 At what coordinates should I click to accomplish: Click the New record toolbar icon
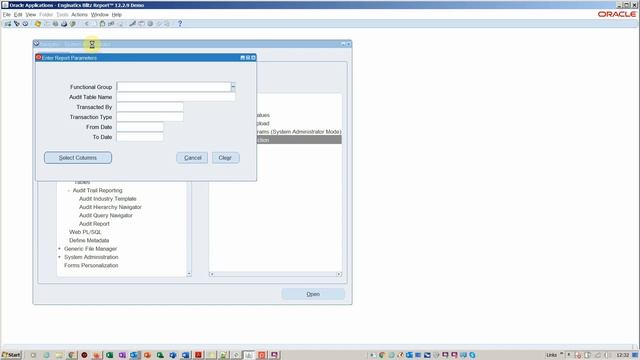8,24
